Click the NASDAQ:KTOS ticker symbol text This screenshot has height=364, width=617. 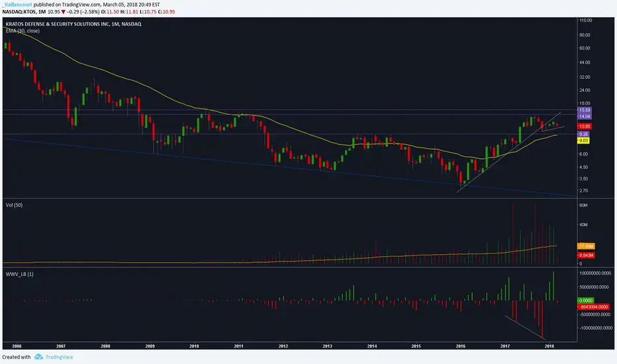pos(19,12)
